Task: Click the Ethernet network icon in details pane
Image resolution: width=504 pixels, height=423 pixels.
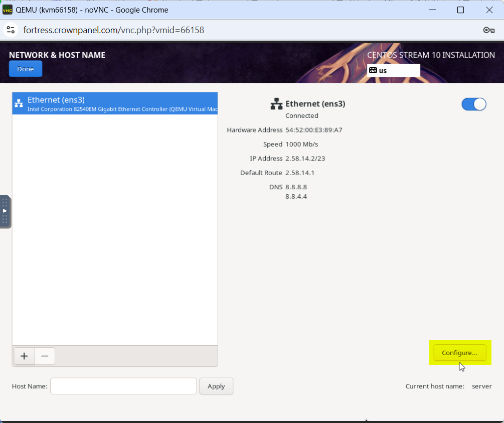Action: (276, 104)
